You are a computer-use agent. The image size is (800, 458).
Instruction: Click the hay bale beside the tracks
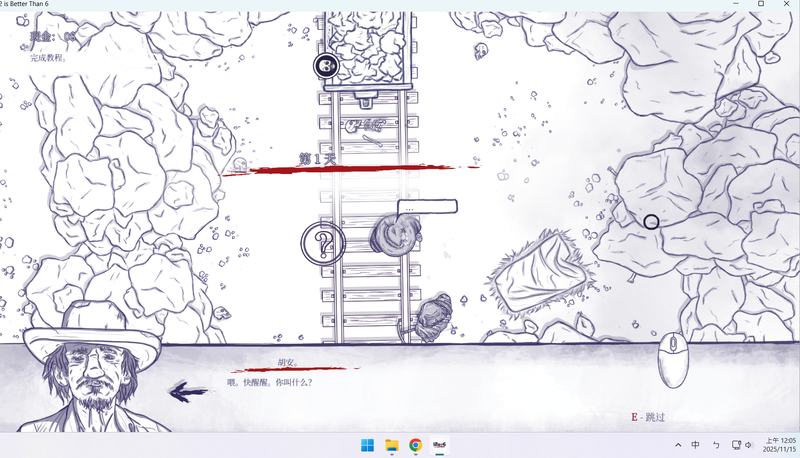tap(542, 273)
